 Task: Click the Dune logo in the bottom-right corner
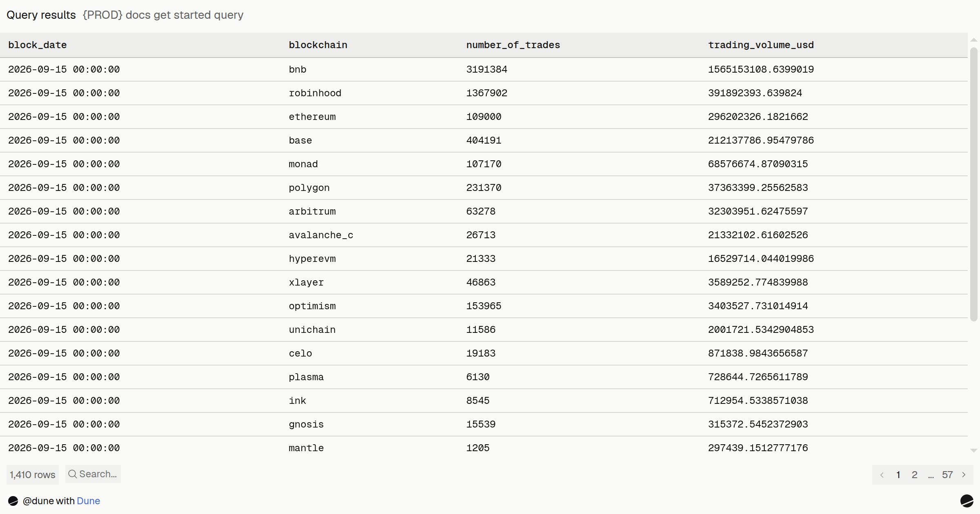pyautogui.click(x=967, y=501)
